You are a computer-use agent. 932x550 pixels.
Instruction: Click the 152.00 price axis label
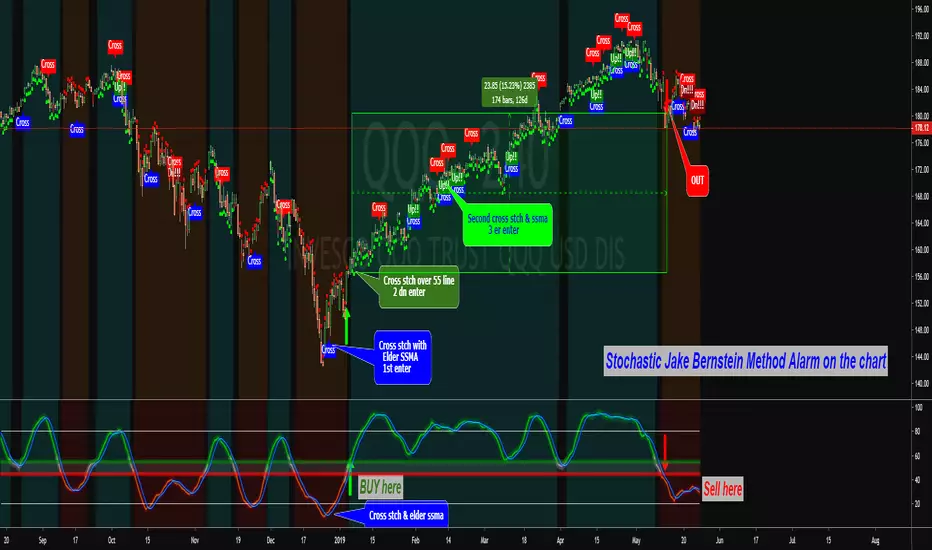[922, 303]
